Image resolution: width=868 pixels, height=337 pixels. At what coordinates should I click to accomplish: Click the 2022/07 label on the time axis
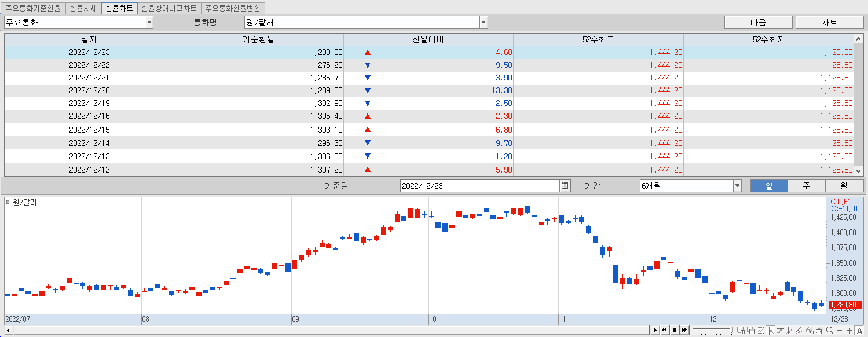17,319
